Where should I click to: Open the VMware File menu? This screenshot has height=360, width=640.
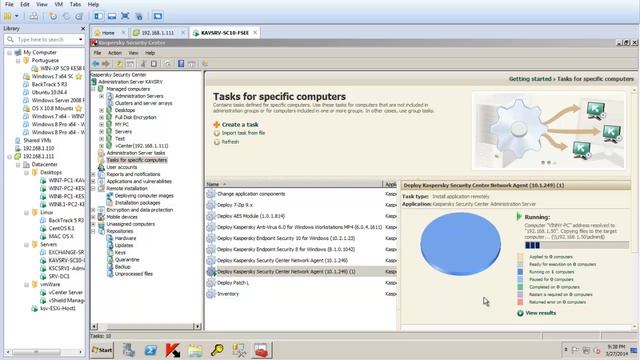tap(9, 4)
